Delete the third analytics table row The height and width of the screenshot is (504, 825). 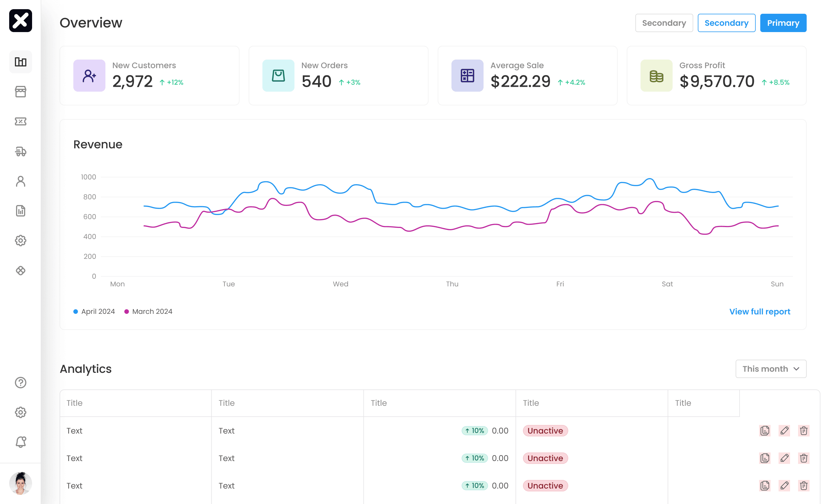pyautogui.click(x=804, y=486)
